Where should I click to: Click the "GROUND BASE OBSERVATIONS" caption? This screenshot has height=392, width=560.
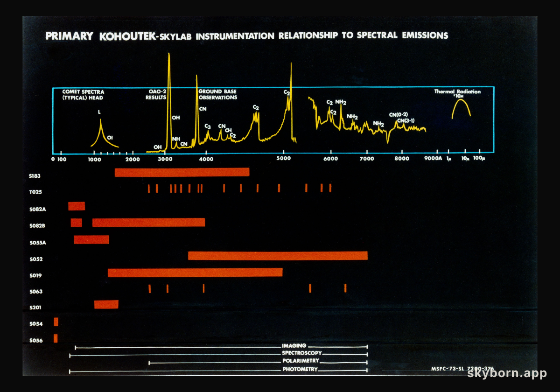218,95
